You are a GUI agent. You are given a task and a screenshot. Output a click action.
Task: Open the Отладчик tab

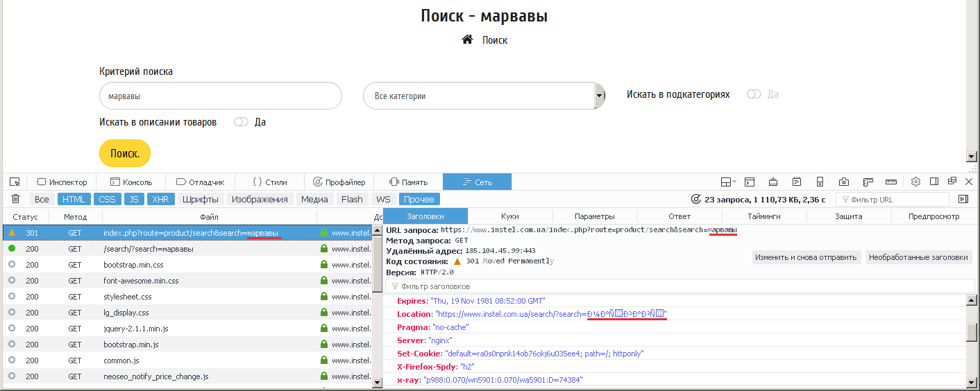(x=201, y=182)
